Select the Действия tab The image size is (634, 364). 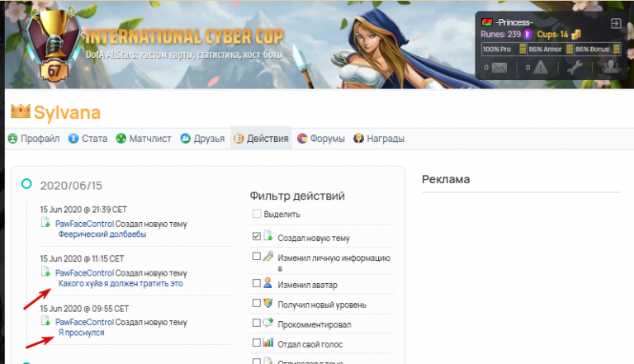(261, 139)
